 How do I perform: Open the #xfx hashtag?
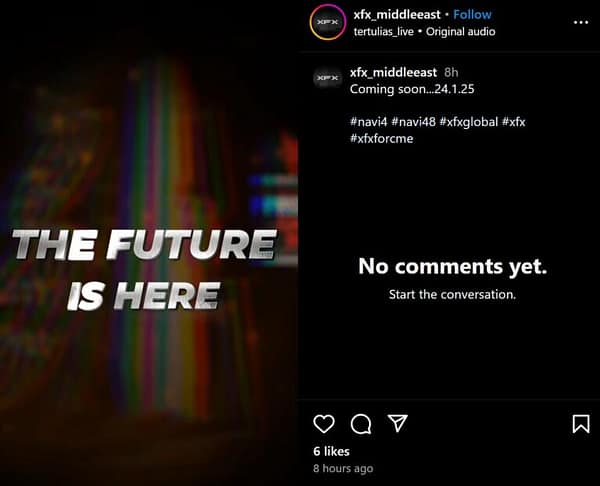[x=514, y=122]
